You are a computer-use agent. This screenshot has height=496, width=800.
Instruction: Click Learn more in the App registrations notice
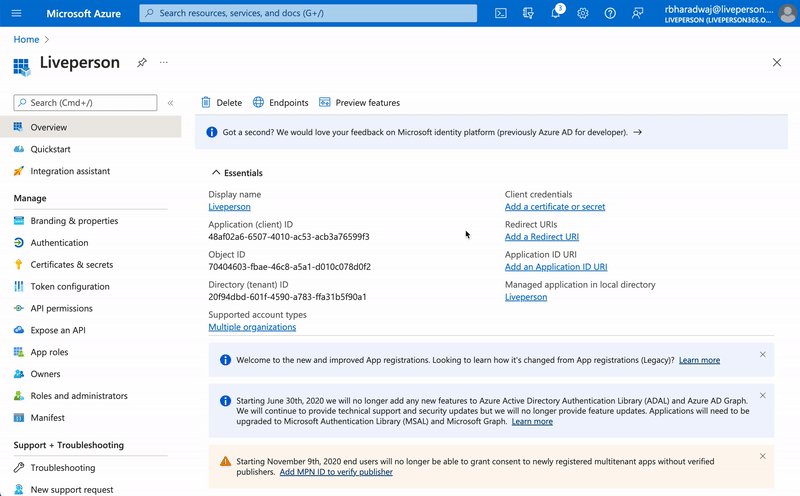pos(699,360)
